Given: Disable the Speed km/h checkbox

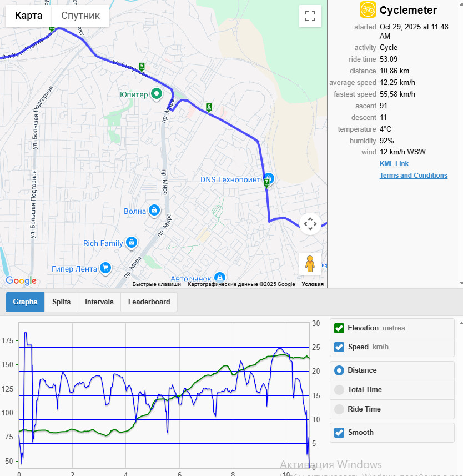Looking at the screenshot, I should (x=339, y=347).
